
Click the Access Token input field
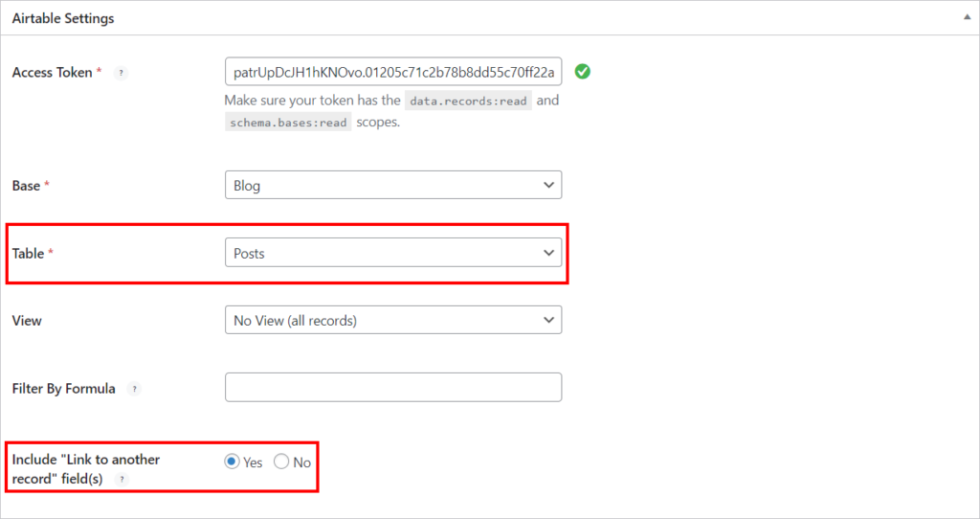coord(393,72)
